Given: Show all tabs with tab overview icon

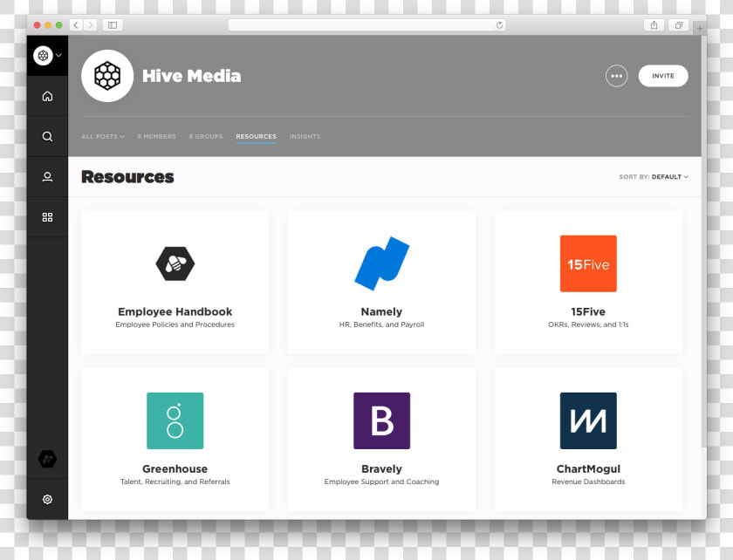Looking at the screenshot, I should point(678,24).
